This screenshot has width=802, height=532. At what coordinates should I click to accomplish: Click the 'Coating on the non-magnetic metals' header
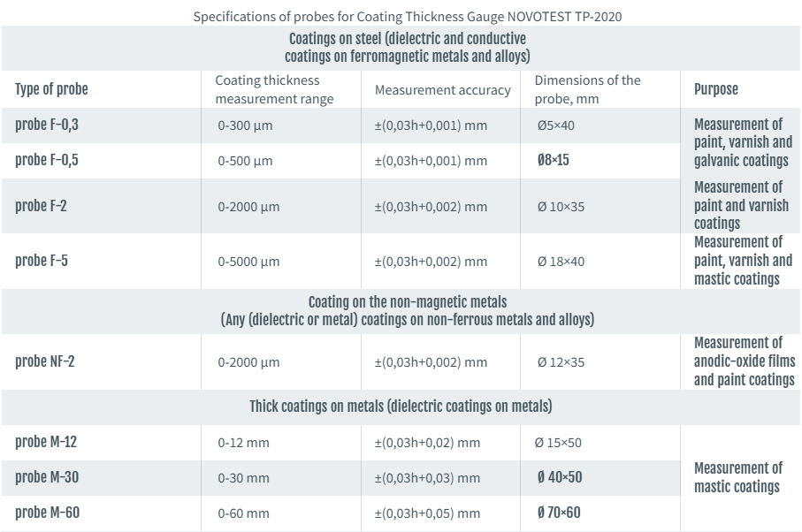point(408,311)
